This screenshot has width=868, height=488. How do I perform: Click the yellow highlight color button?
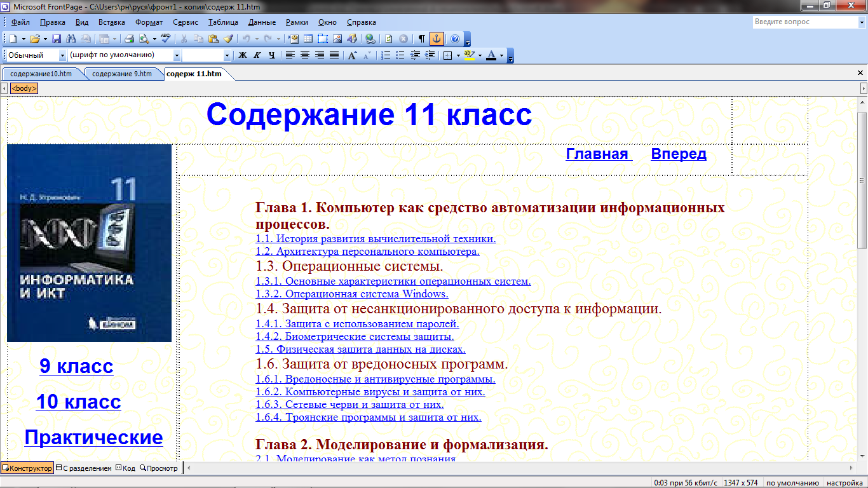point(470,55)
